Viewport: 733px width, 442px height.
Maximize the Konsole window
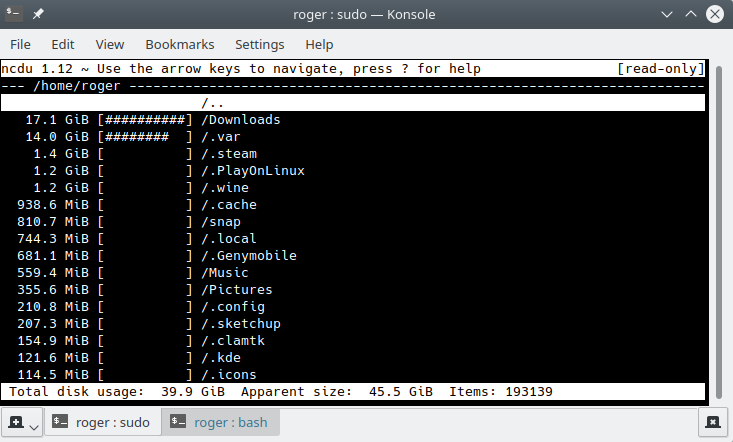(x=690, y=15)
